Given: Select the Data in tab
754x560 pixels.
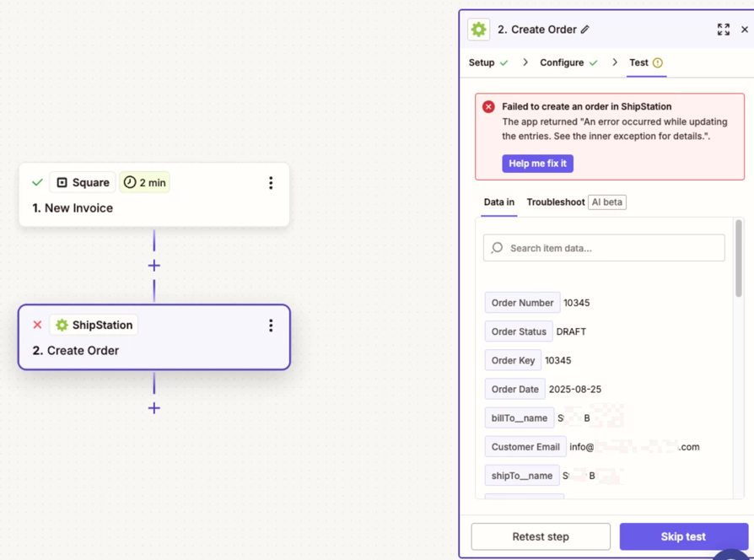Looking at the screenshot, I should (498, 202).
